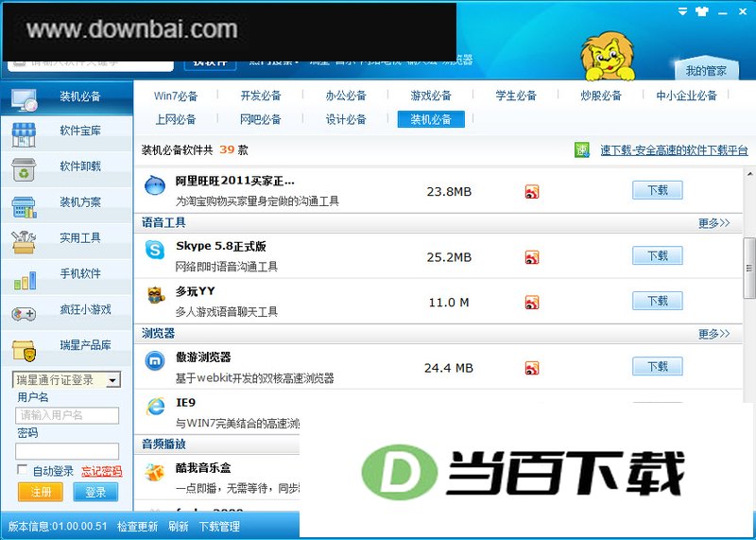Click the scrollbar up arrow
Screen dimensions: 756x540
click(x=749, y=173)
